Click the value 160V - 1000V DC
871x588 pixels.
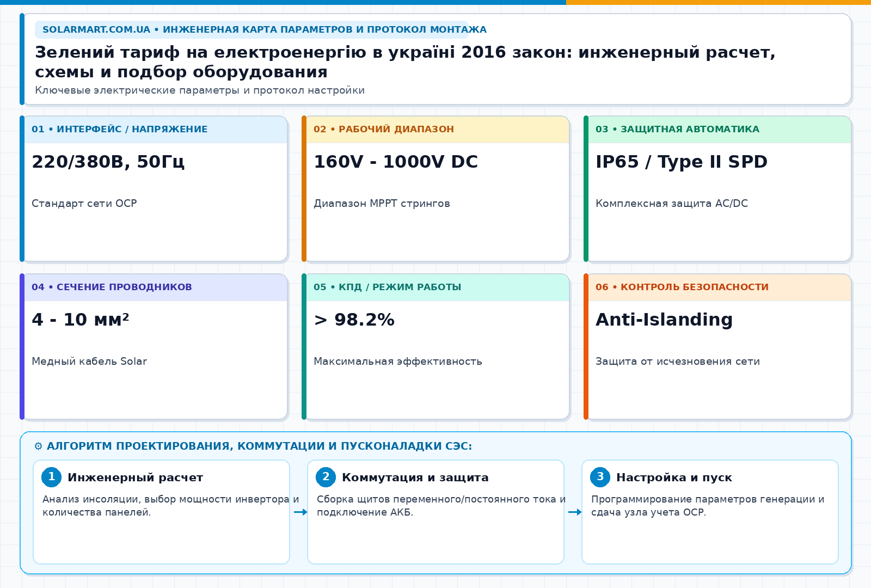coord(396,162)
